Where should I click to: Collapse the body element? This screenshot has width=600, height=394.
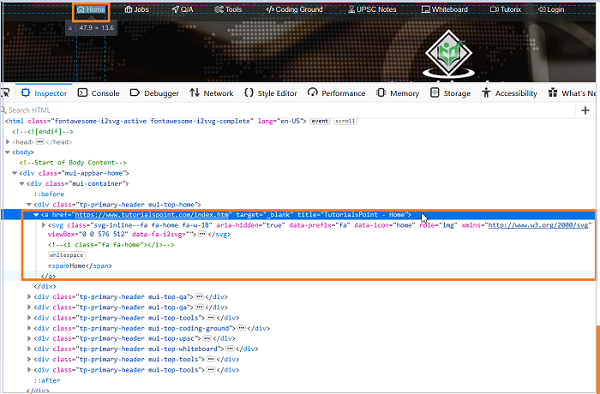point(8,152)
